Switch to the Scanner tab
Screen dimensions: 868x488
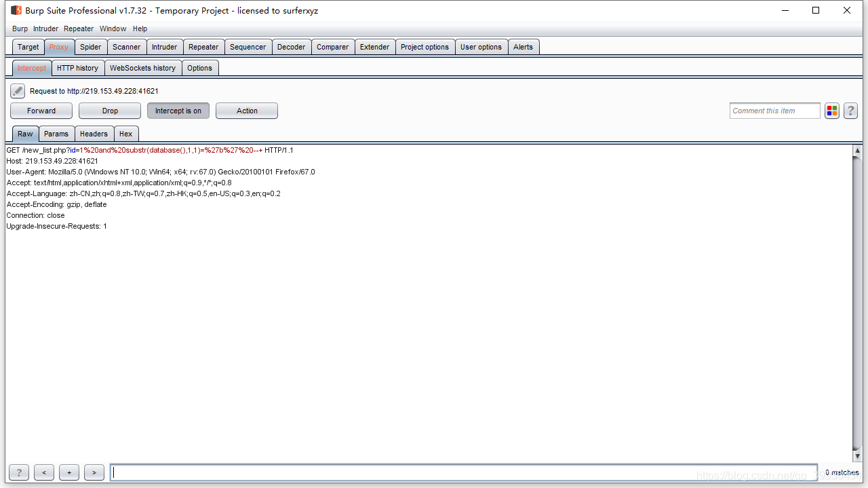click(127, 47)
